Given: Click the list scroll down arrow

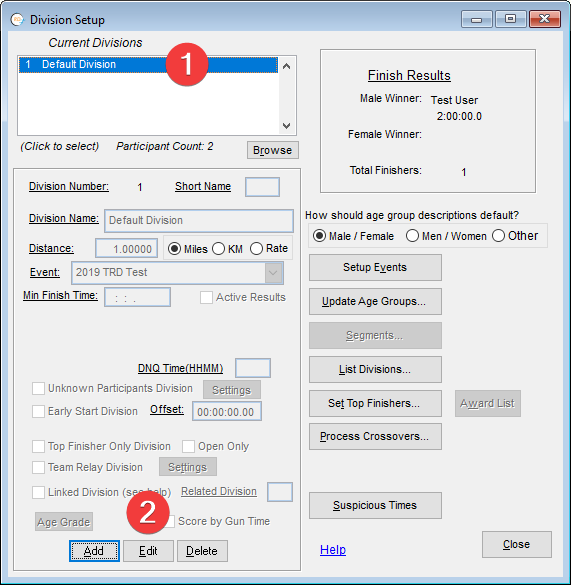Looking at the screenshot, I should [x=287, y=125].
